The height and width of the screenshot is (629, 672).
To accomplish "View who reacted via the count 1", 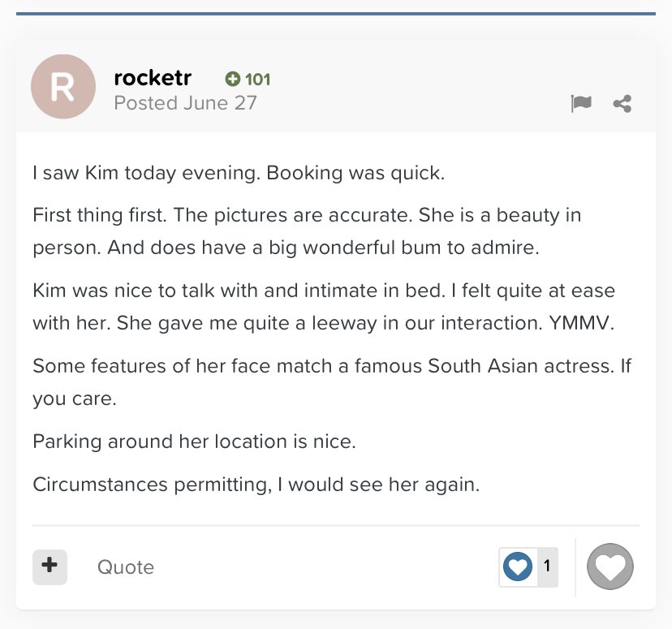I will [x=547, y=566].
